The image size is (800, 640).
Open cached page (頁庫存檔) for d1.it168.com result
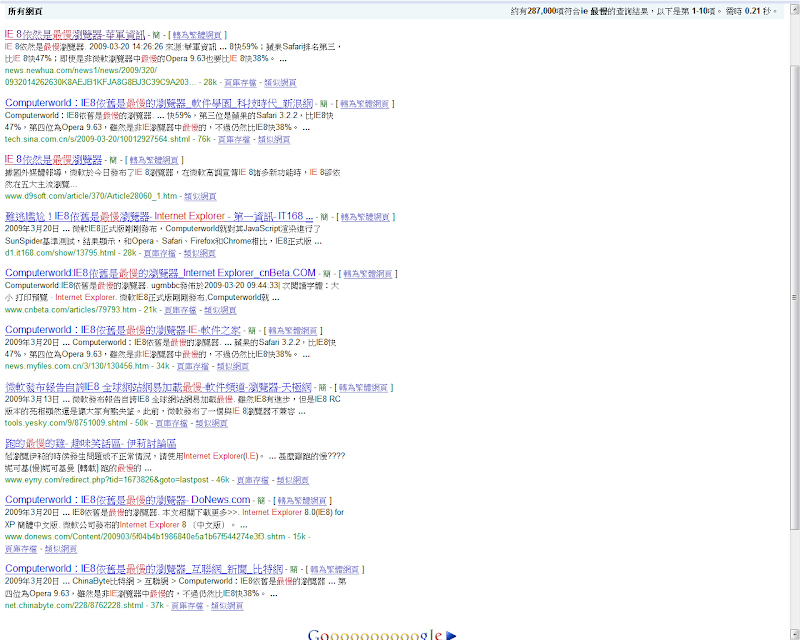click(160, 253)
